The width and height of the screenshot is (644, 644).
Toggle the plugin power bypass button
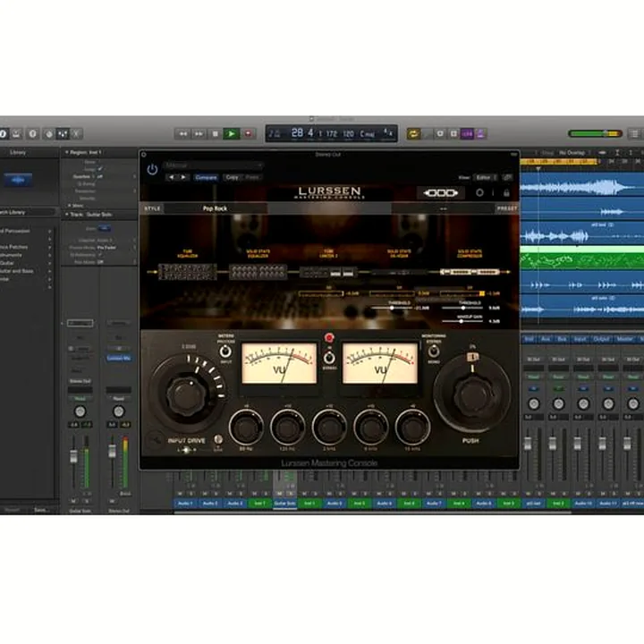tap(152, 169)
